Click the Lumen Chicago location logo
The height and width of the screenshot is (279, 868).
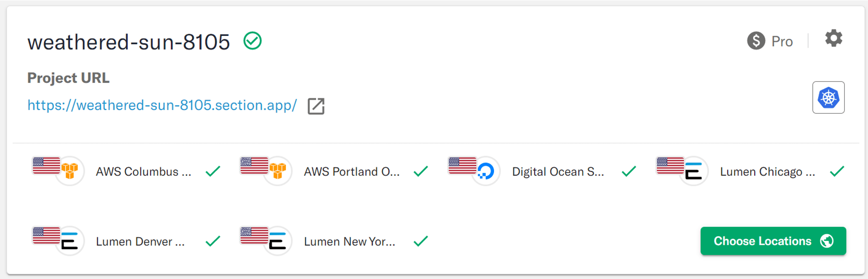[x=693, y=171]
